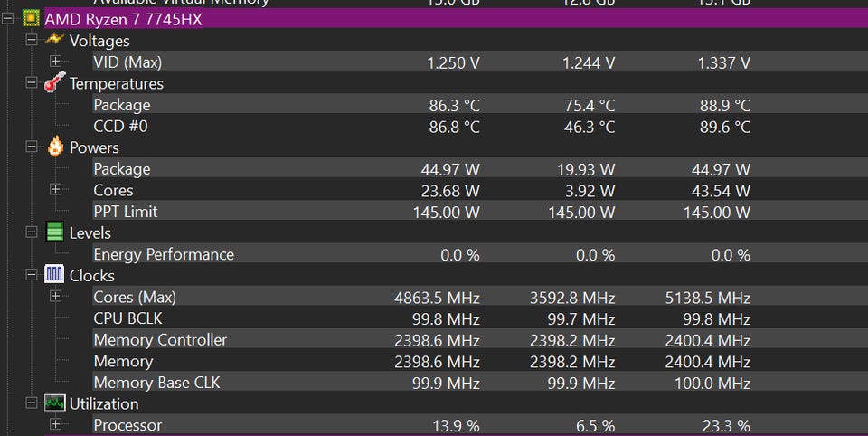Viewport: 868px width, 436px height.
Task: Click the AMD Ryzen 7 7745HX CPU chip icon
Action: (x=31, y=18)
